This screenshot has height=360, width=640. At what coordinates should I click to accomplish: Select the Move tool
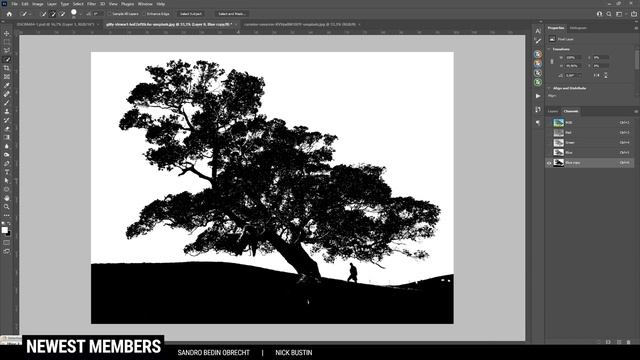[7, 33]
